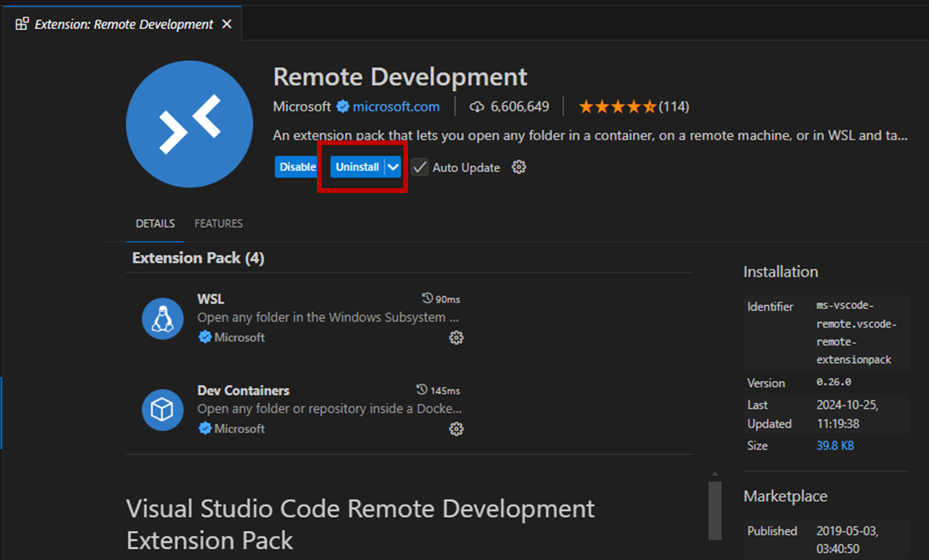Click the star rating for the extension

(618, 107)
